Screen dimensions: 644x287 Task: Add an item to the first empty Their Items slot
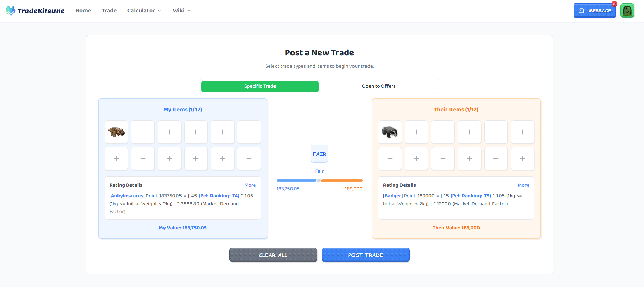(416, 132)
